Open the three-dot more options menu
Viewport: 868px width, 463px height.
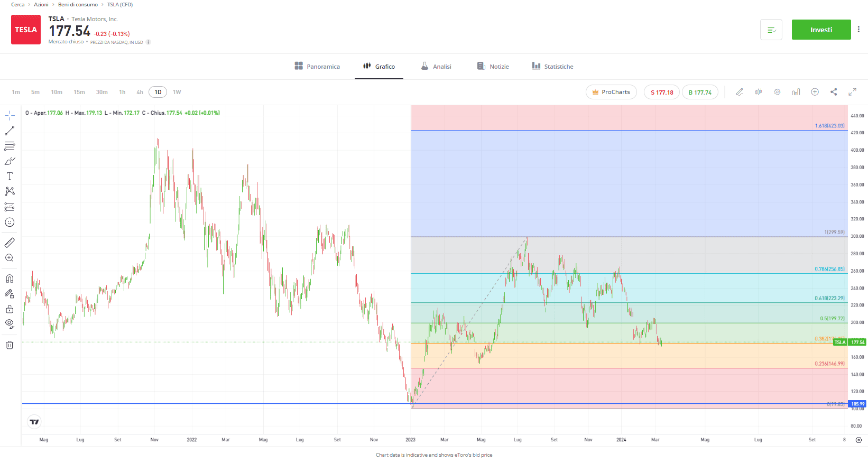[x=858, y=30]
